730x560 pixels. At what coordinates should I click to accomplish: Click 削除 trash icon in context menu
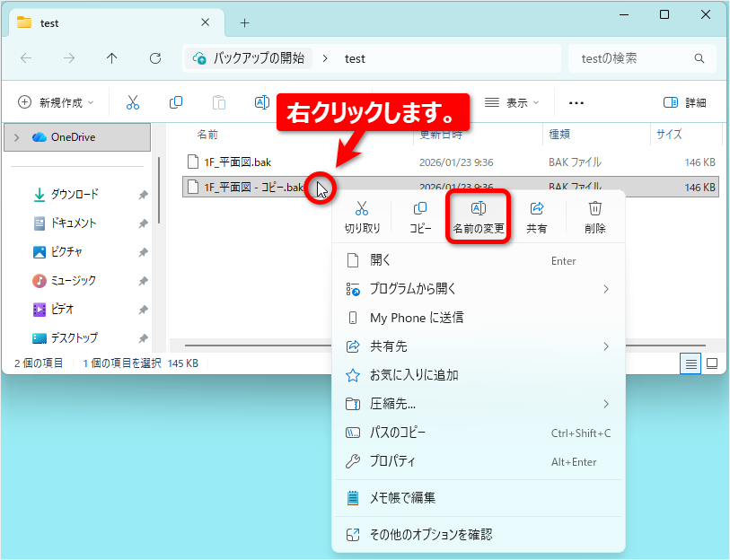pyautogui.click(x=594, y=216)
